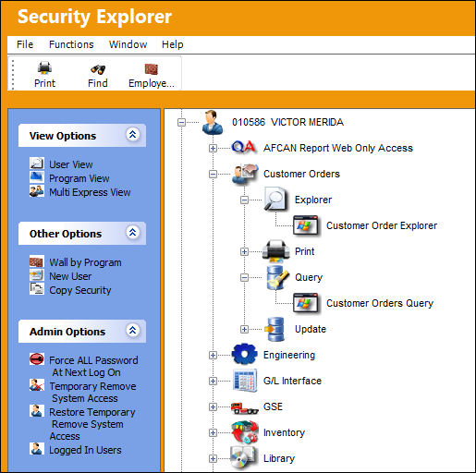Viewport: 476px width, 473px height.
Task: Click the GSE truck icon
Action: tap(245, 408)
